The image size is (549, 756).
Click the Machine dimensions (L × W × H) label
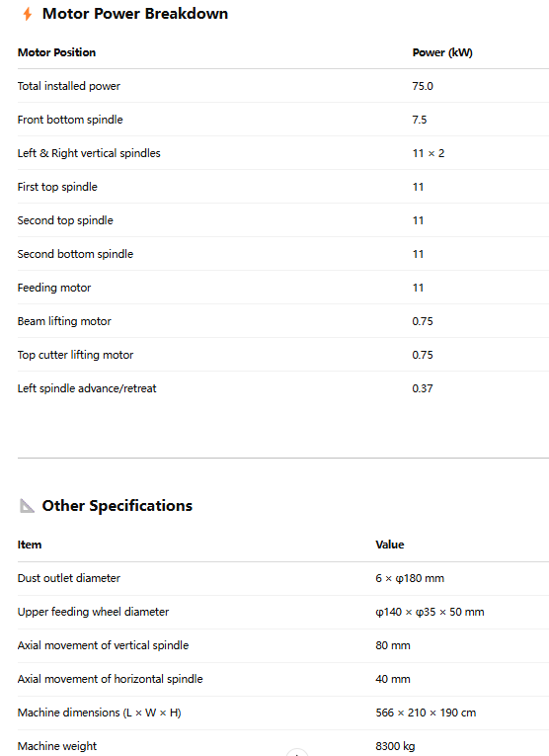coord(99,713)
